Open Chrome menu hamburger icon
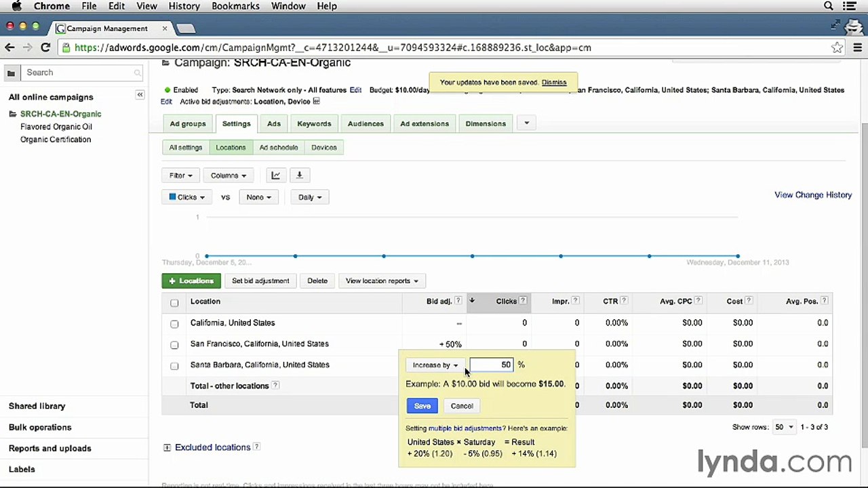 coord(856,47)
